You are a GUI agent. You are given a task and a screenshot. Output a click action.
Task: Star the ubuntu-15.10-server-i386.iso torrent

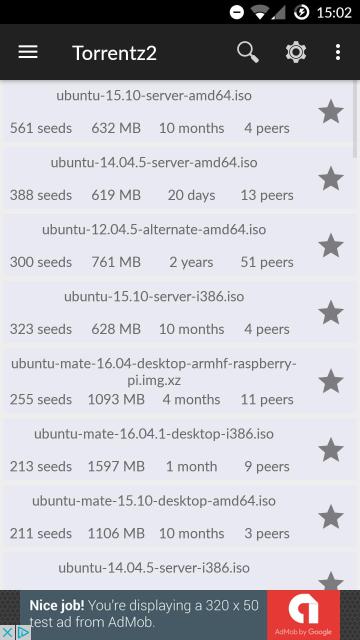(331, 313)
